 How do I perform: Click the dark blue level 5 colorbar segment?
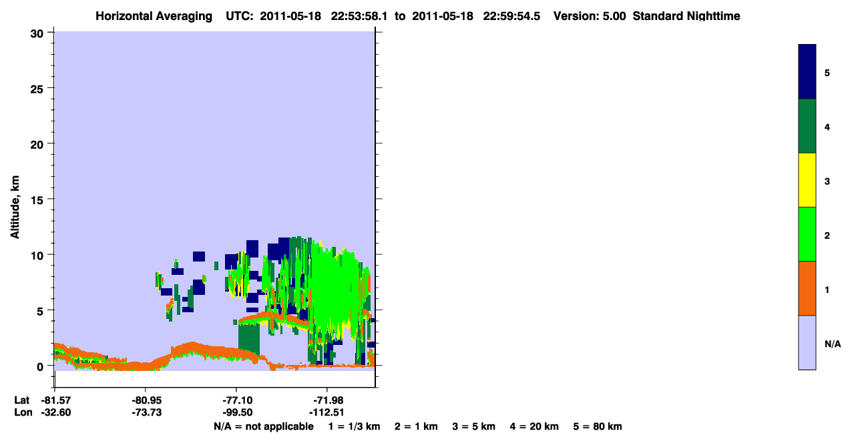pos(807,72)
